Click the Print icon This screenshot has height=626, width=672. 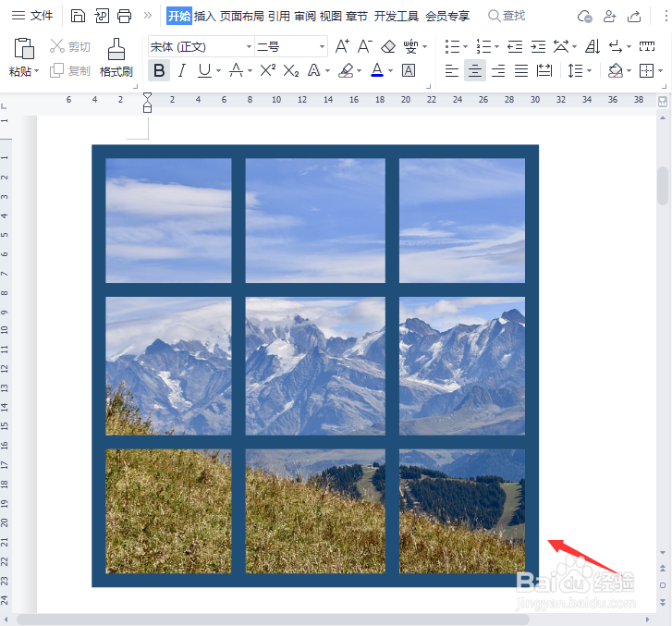point(125,16)
